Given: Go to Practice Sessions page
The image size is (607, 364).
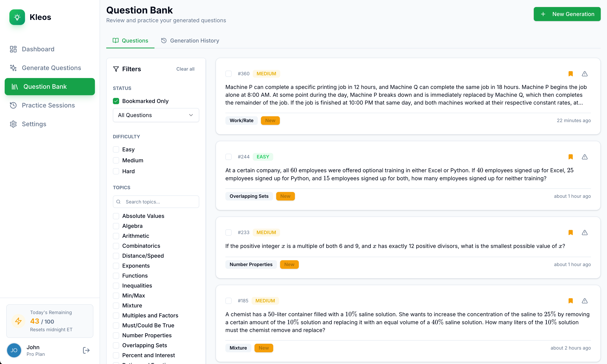Looking at the screenshot, I should click(48, 105).
